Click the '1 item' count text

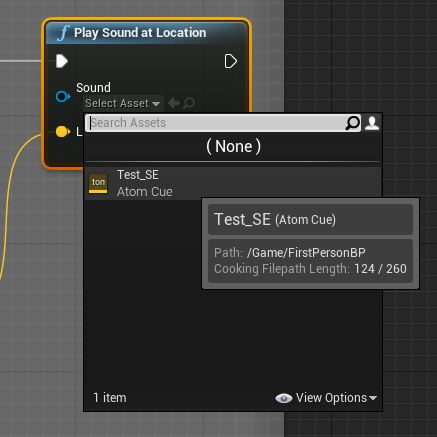[110, 398]
